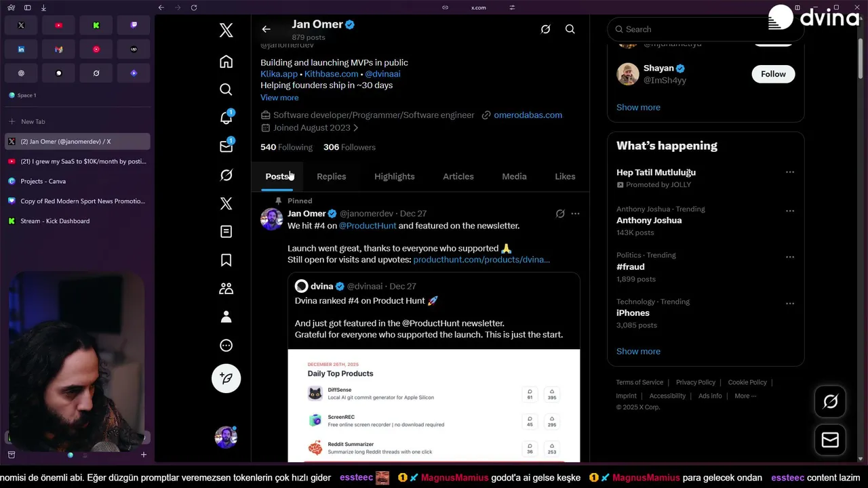Open the Kithbase.com bio link
This screenshot has width=868, height=488.
tap(332, 74)
